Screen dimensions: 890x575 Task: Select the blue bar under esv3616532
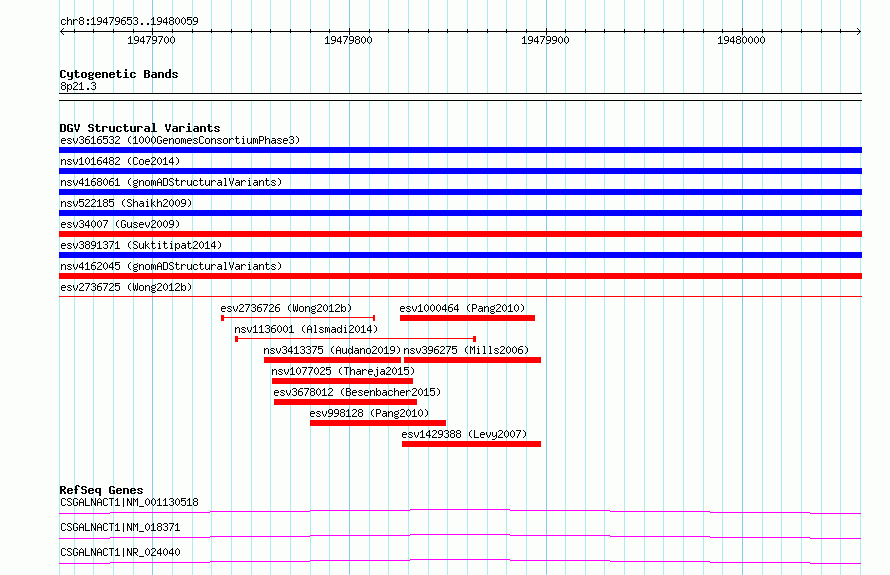460,150
